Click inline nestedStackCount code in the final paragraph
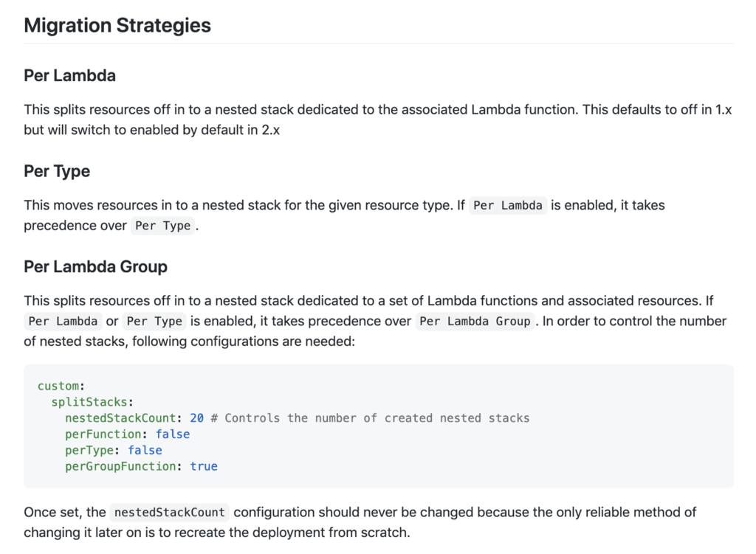The width and height of the screenshot is (756, 554). click(170, 512)
